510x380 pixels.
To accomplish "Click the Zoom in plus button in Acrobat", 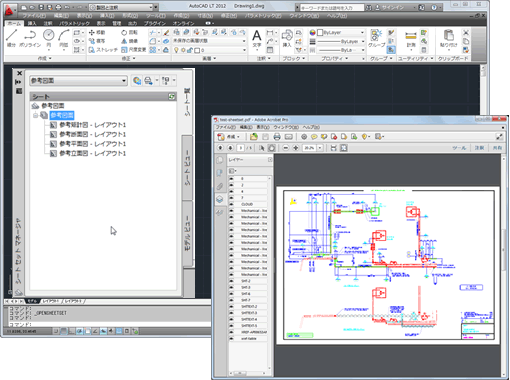I will (x=296, y=148).
